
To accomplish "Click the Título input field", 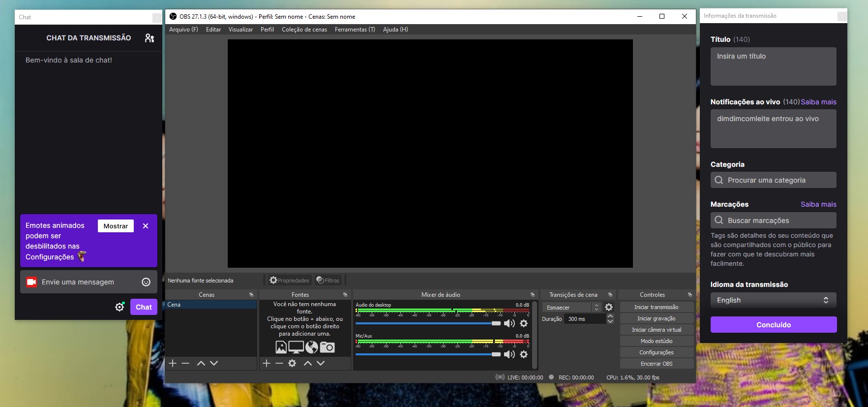I will click(x=773, y=66).
